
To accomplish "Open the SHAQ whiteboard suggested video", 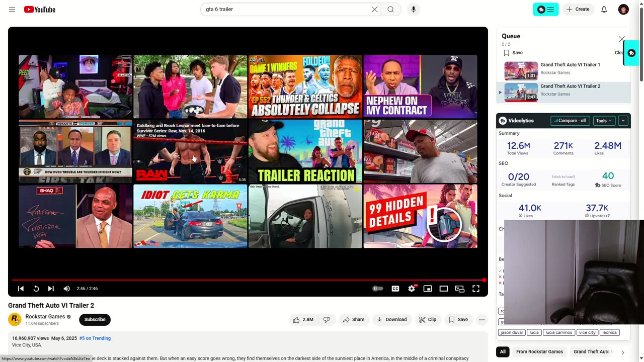I will click(x=75, y=216).
